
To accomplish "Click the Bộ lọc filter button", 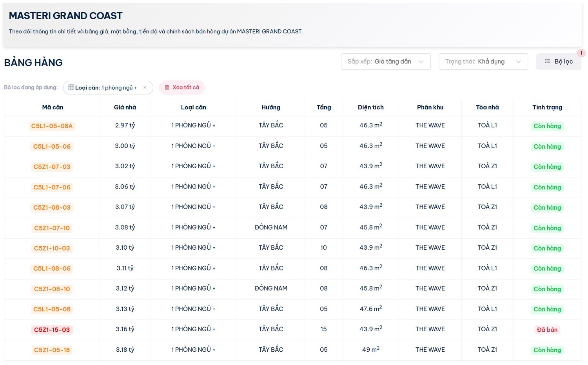I will [559, 62].
